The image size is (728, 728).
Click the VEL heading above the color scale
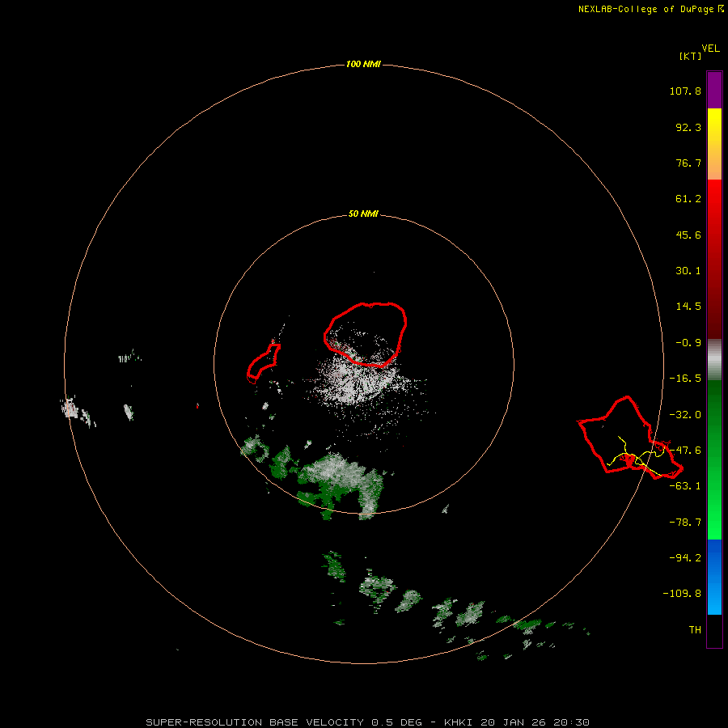(710, 49)
